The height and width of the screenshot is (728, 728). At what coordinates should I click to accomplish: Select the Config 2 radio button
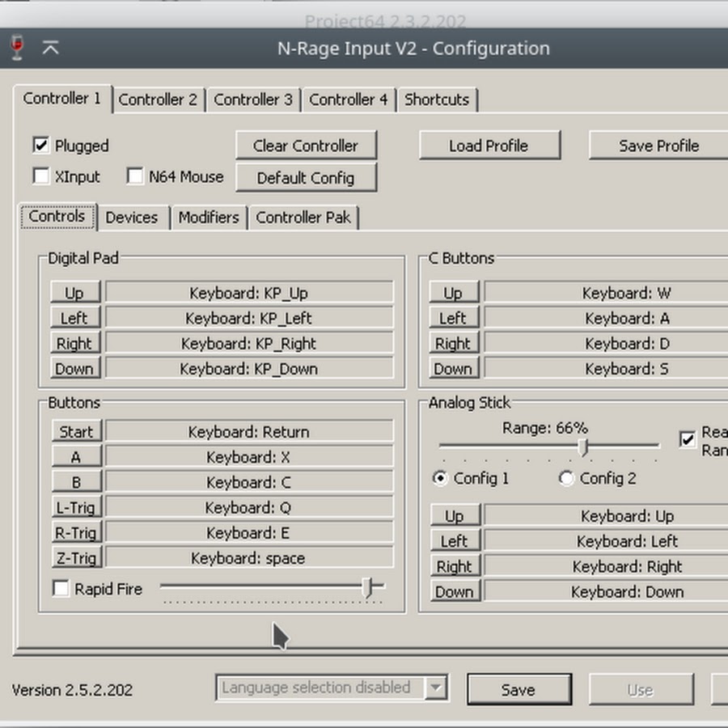coord(566,478)
